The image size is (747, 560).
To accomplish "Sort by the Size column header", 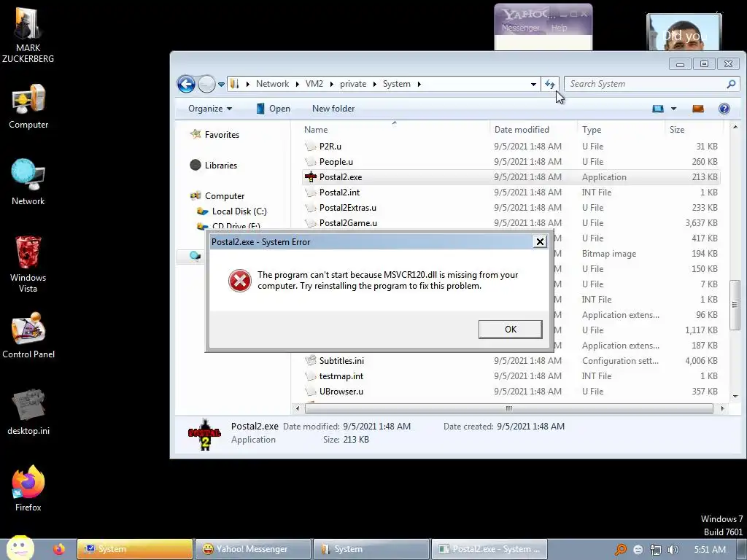I will point(694,130).
